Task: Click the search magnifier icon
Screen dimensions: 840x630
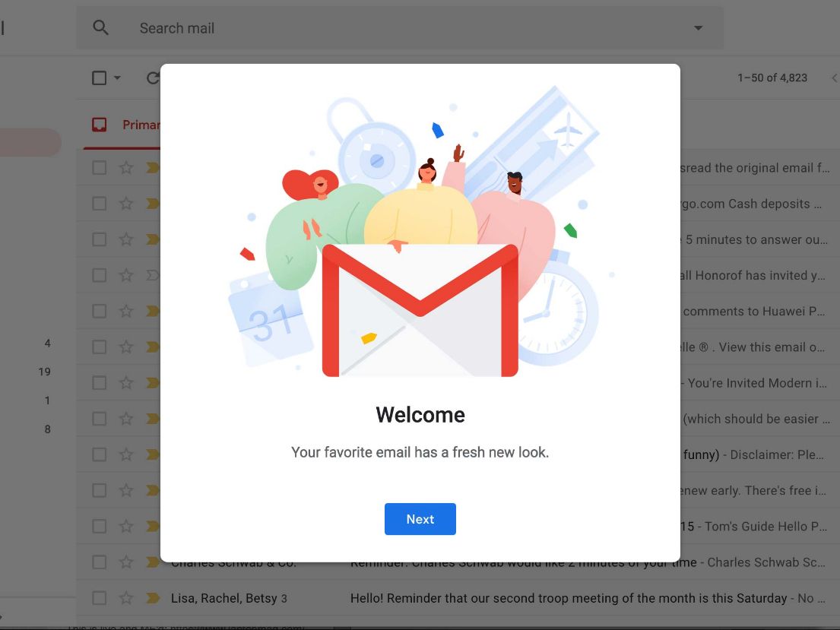Action: [x=100, y=27]
